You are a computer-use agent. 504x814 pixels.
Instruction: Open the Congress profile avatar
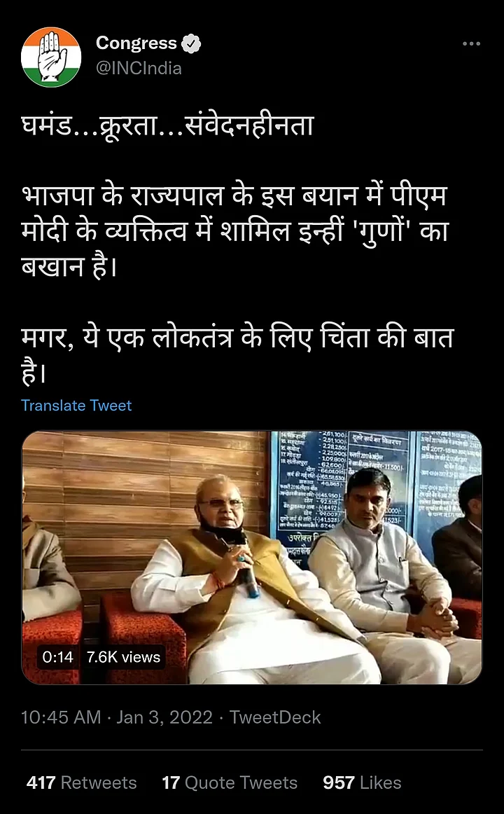pyautogui.click(x=51, y=57)
